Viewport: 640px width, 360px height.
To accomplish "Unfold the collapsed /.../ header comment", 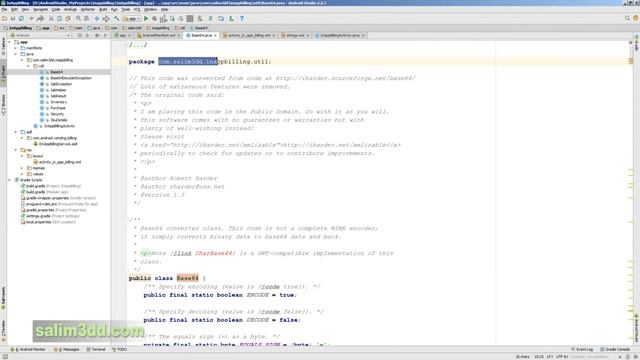I will (138, 45).
